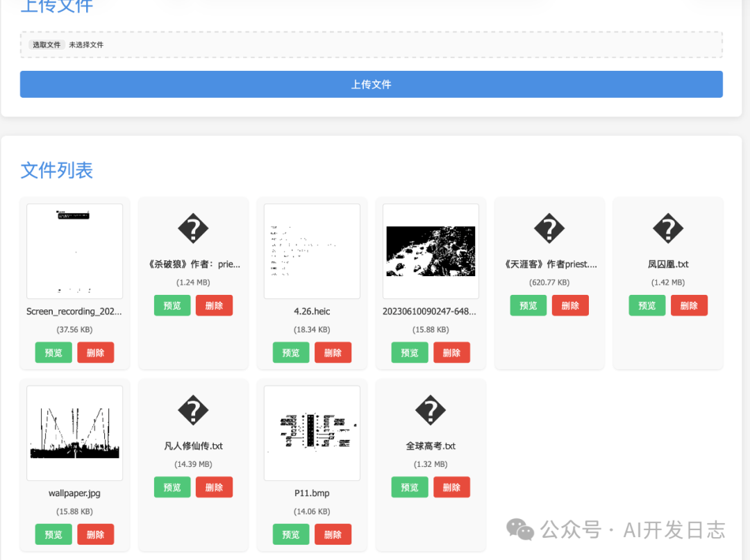
Task: Preview the 全球高考.txt file
Action: (410, 487)
